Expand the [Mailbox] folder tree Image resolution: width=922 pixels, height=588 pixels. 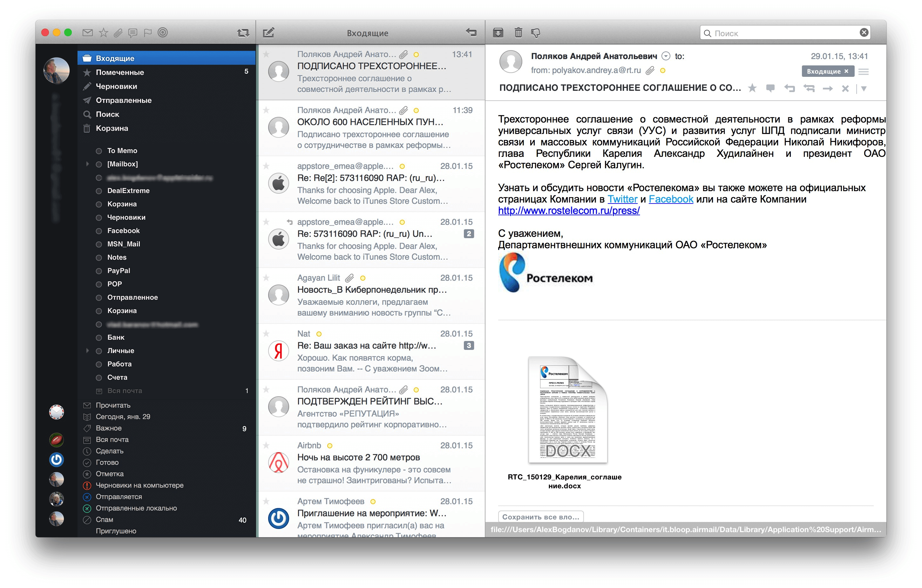click(87, 164)
